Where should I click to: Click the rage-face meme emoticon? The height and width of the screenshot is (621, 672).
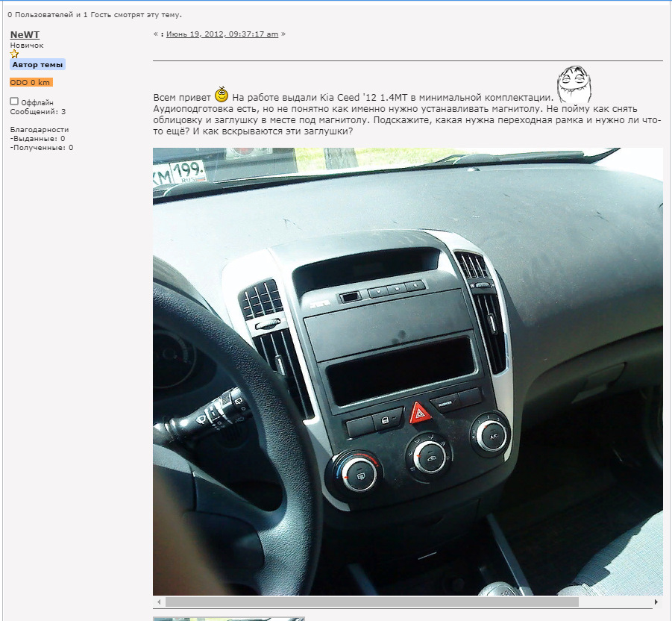(574, 84)
